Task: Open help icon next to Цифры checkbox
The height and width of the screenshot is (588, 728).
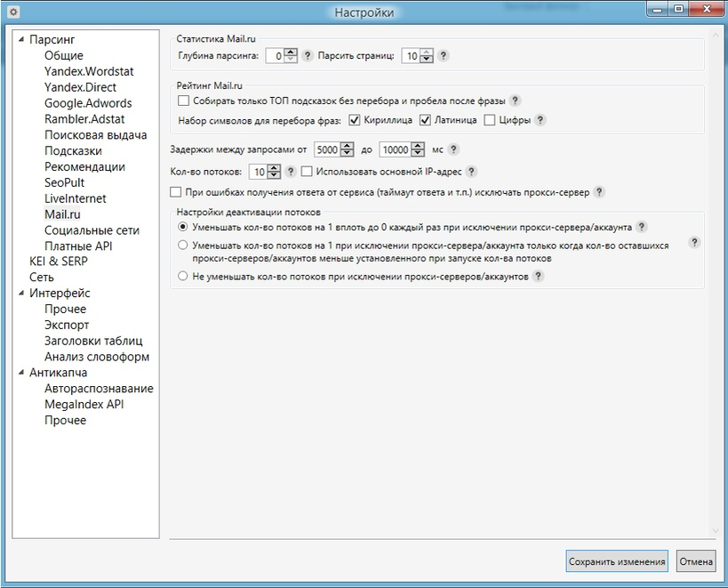Action: click(x=540, y=120)
